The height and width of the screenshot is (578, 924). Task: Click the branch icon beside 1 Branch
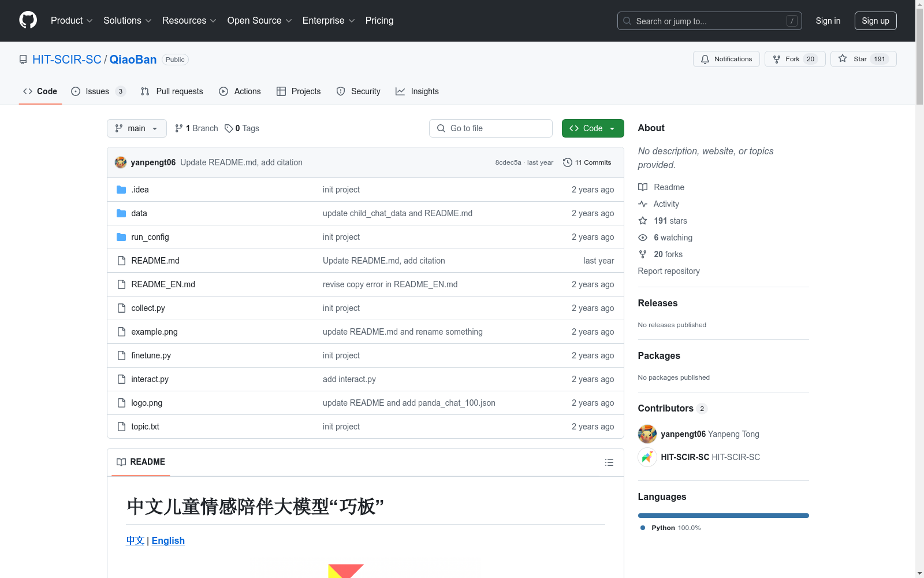point(179,128)
